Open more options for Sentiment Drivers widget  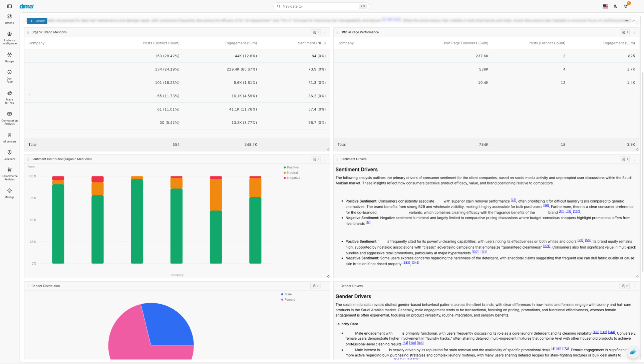[634, 159]
